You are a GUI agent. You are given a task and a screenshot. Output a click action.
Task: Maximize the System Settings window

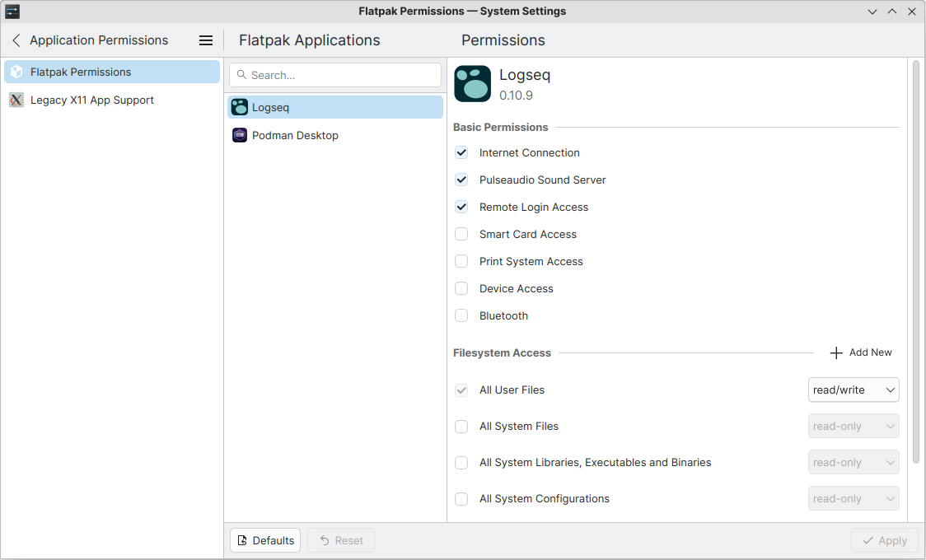892,12
